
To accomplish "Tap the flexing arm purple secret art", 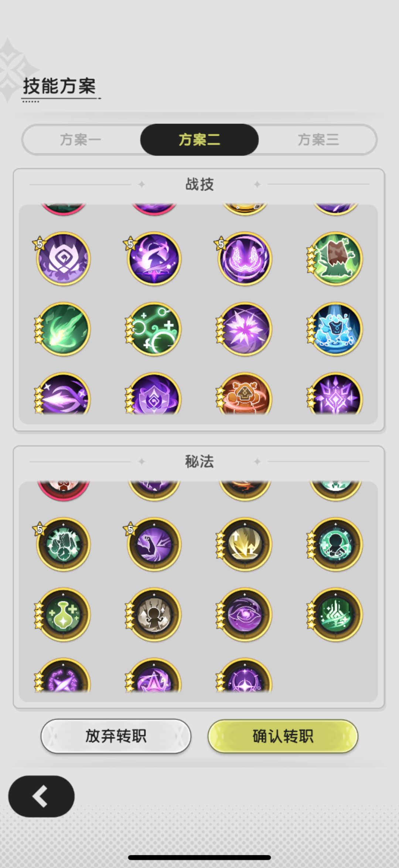I will 154,544.
